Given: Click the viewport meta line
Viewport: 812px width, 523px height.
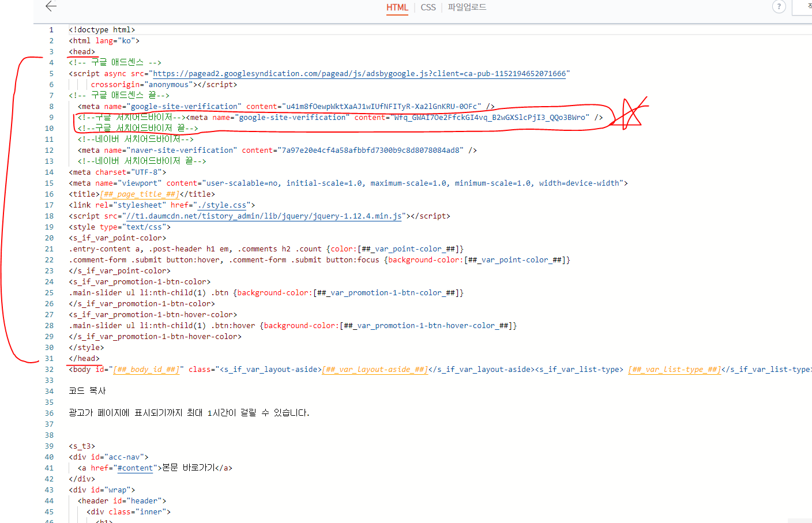Looking at the screenshot, I should (x=348, y=183).
